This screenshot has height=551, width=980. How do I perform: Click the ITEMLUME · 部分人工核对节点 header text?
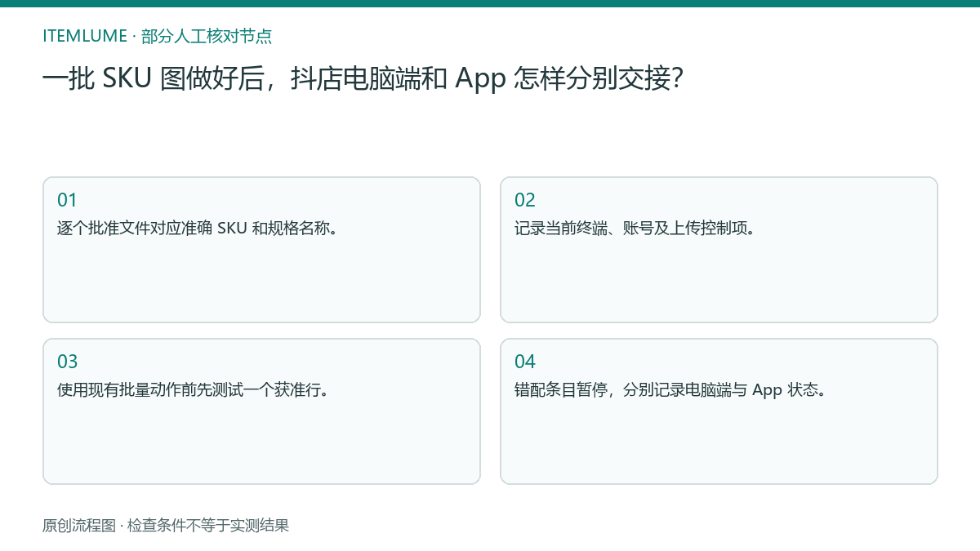(157, 36)
